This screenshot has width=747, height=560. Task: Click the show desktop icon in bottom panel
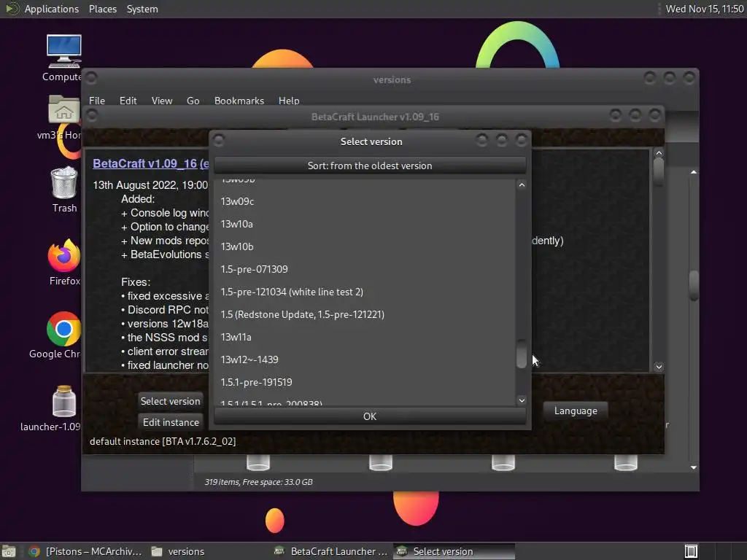(9, 551)
